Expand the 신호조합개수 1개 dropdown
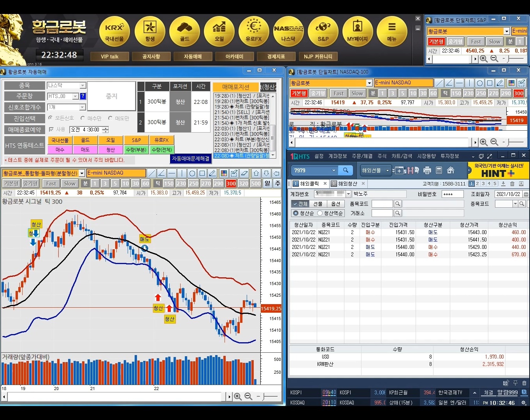The image size is (530, 420). pos(82,107)
